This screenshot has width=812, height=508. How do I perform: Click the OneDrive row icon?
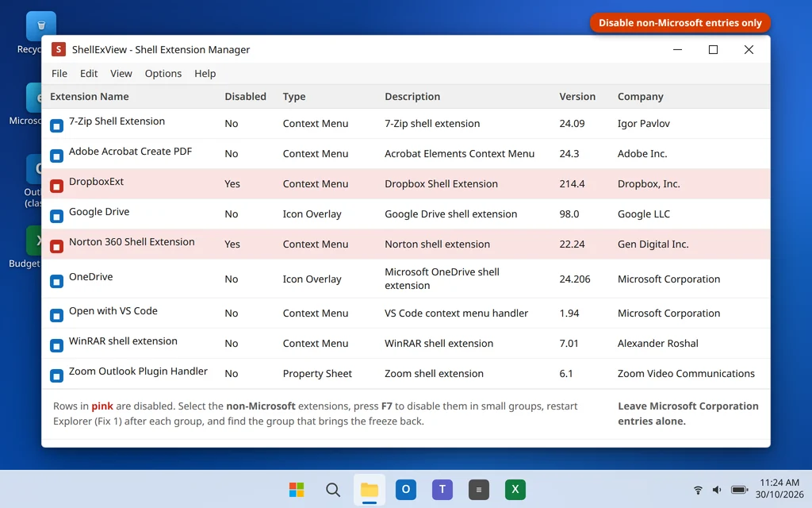tap(56, 281)
